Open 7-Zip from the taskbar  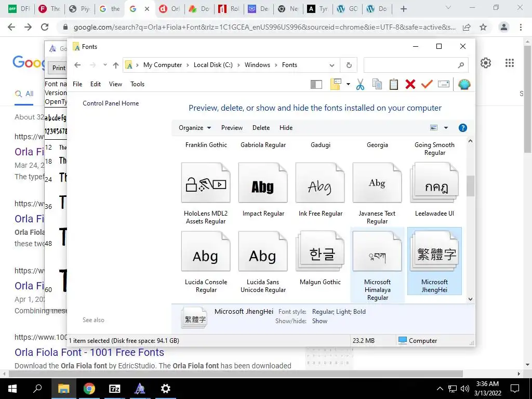pyautogui.click(x=115, y=389)
